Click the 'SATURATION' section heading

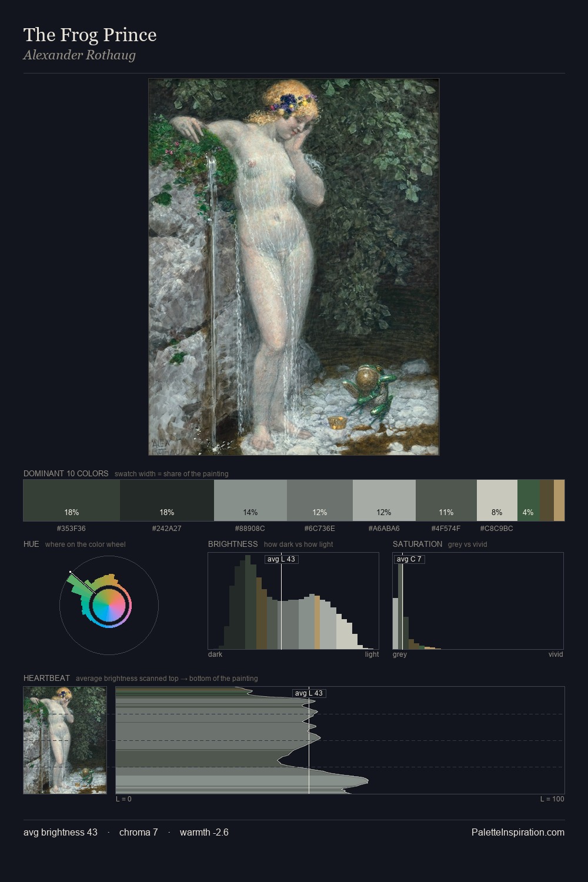point(417,544)
